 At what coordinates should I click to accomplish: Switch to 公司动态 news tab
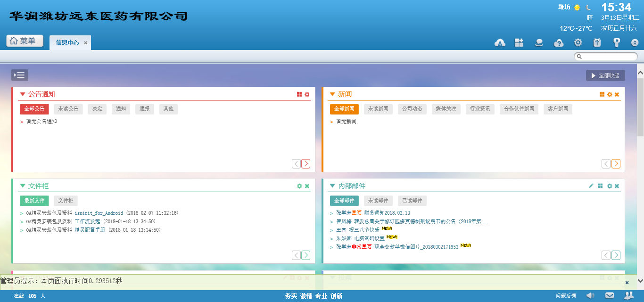click(412, 109)
